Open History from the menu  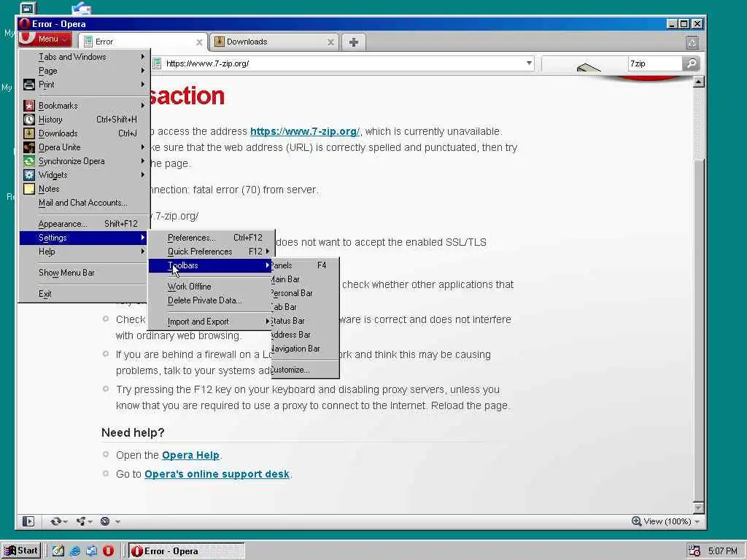pos(85,120)
